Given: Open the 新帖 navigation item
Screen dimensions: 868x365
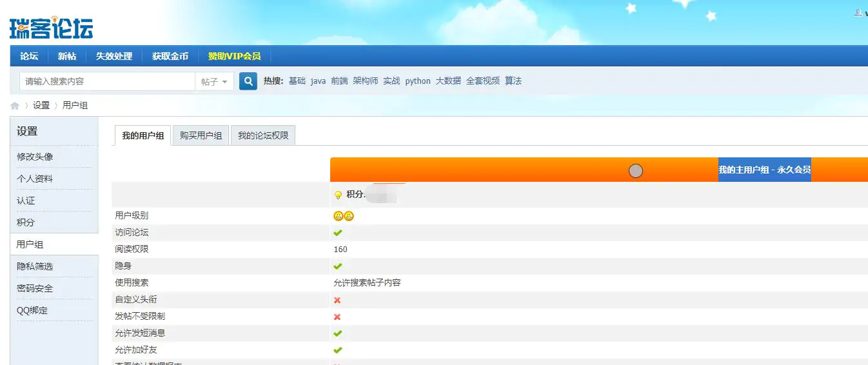Looking at the screenshot, I should [x=67, y=56].
